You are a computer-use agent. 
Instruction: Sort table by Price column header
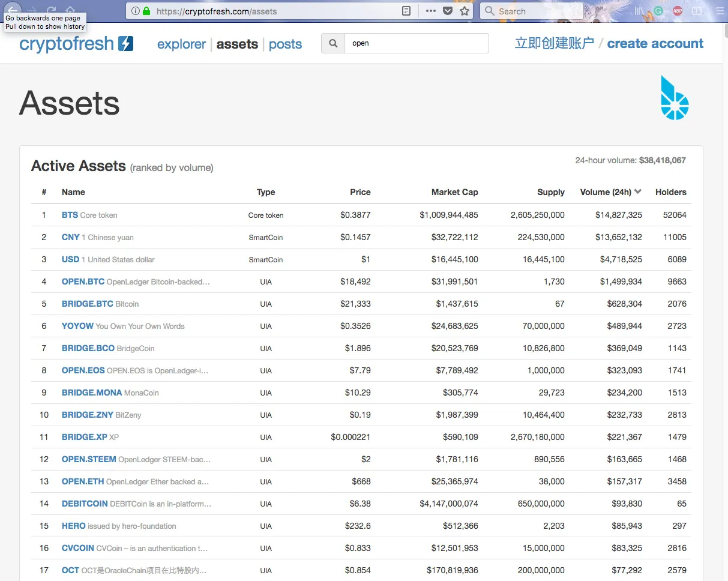point(360,192)
